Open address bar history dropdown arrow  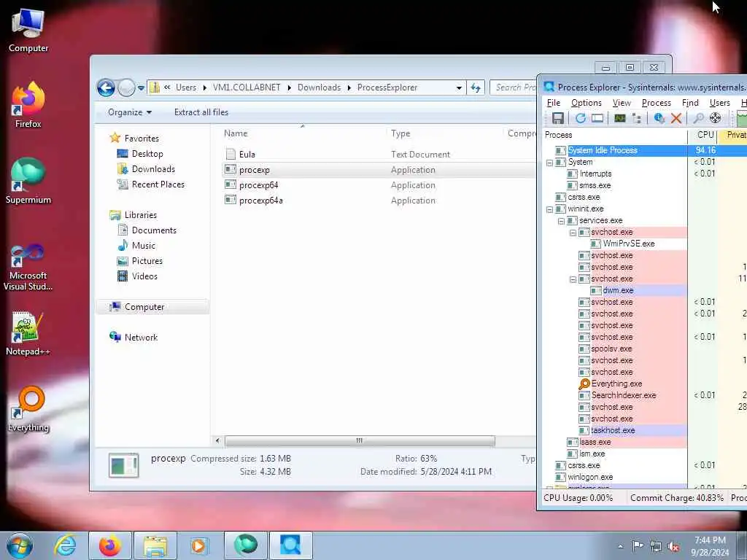click(459, 87)
